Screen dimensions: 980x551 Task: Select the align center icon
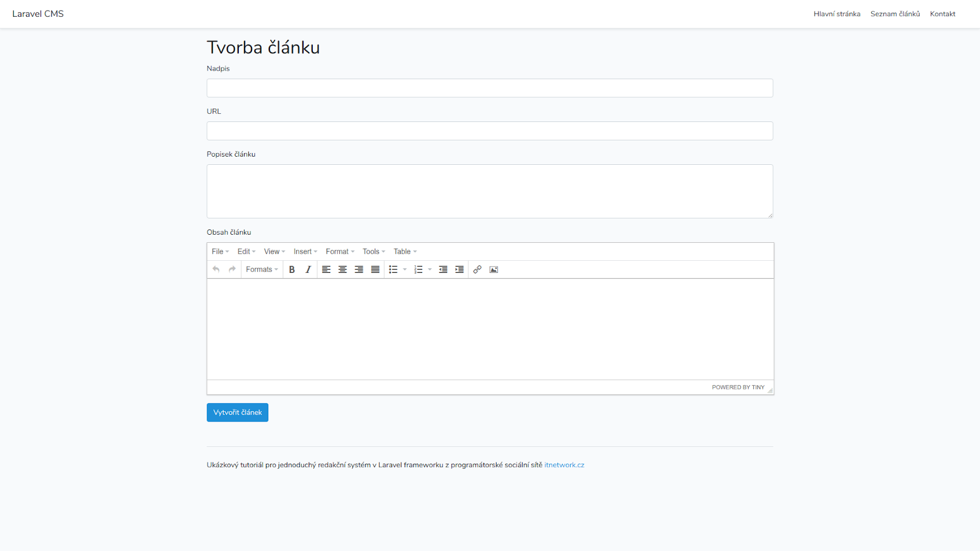pos(342,269)
